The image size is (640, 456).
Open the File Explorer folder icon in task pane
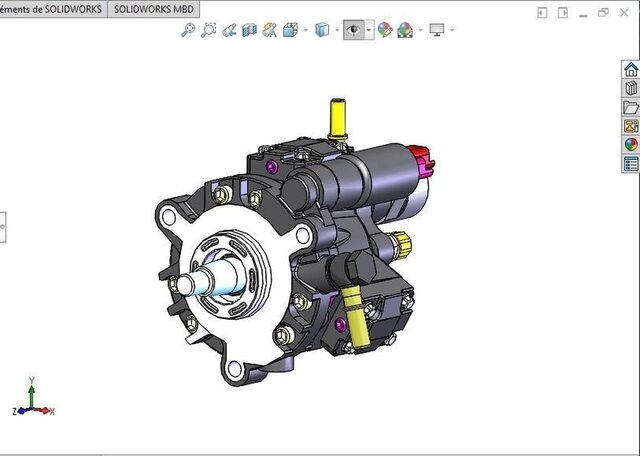pyautogui.click(x=631, y=107)
